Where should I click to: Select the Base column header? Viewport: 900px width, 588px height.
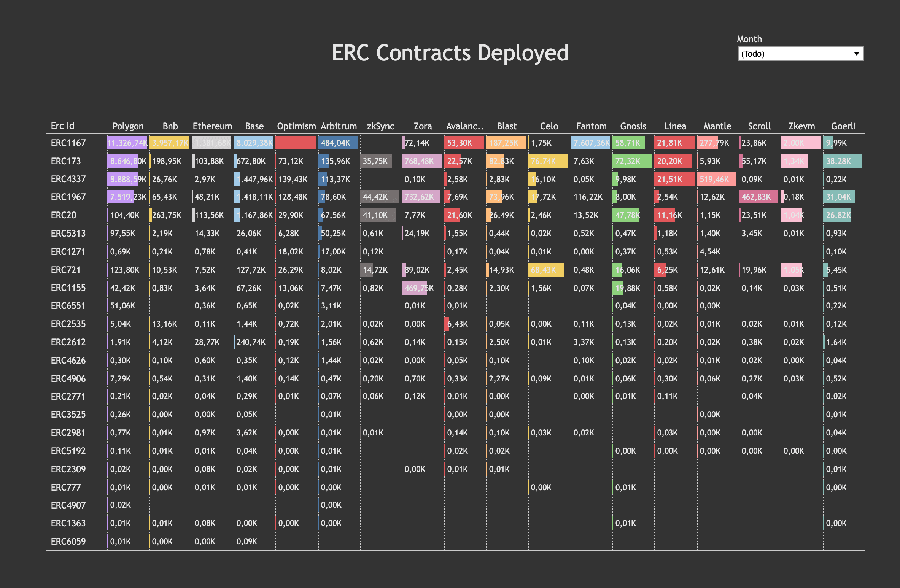[254, 126]
